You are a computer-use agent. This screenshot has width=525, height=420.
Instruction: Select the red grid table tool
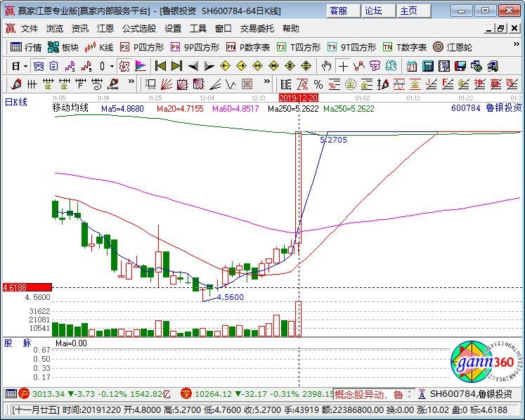point(247,84)
